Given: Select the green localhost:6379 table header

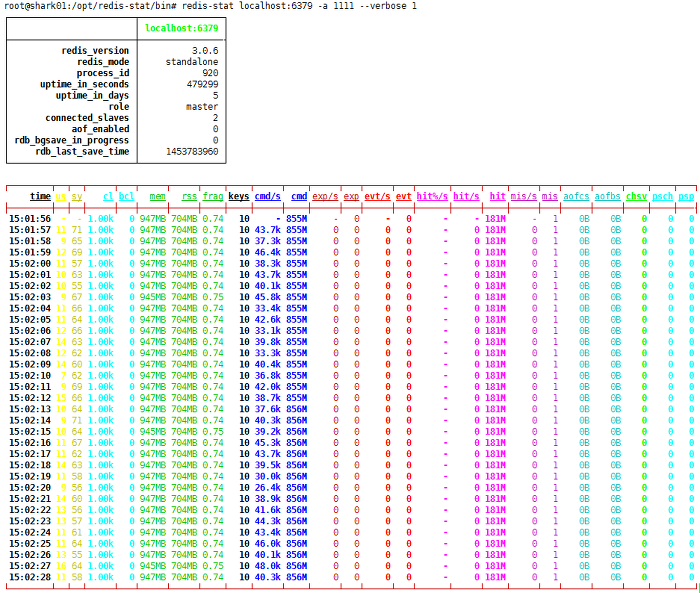Looking at the screenshot, I should (x=182, y=28).
